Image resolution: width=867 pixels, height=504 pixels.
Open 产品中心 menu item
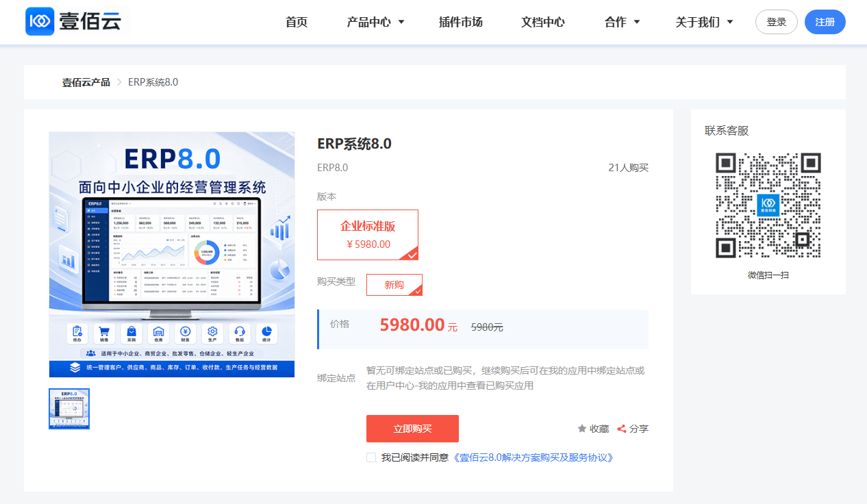tap(369, 22)
